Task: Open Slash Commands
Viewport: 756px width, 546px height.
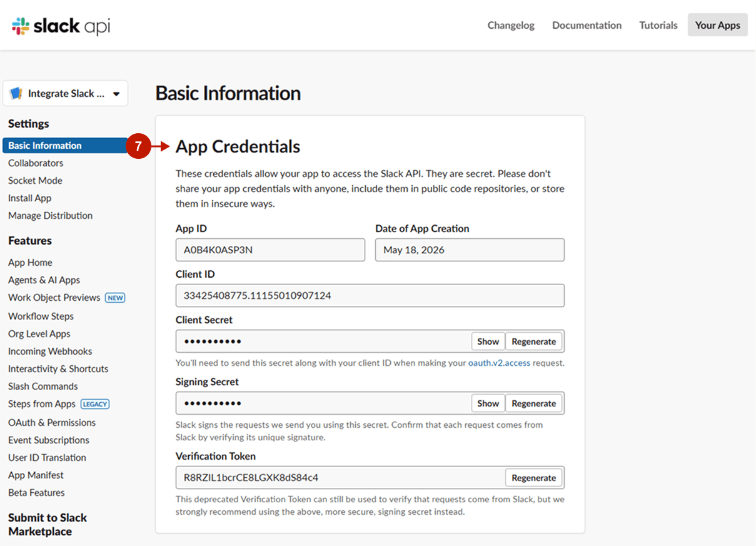Action: click(x=43, y=387)
